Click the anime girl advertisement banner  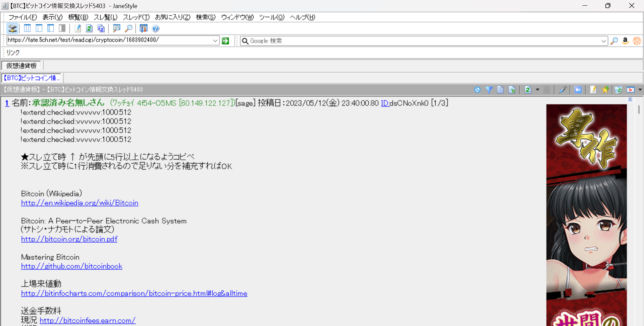587,215
